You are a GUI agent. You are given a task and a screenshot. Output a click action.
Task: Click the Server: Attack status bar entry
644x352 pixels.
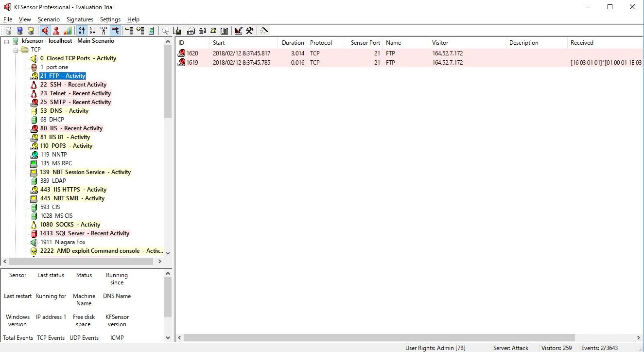[x=511, y=348]
